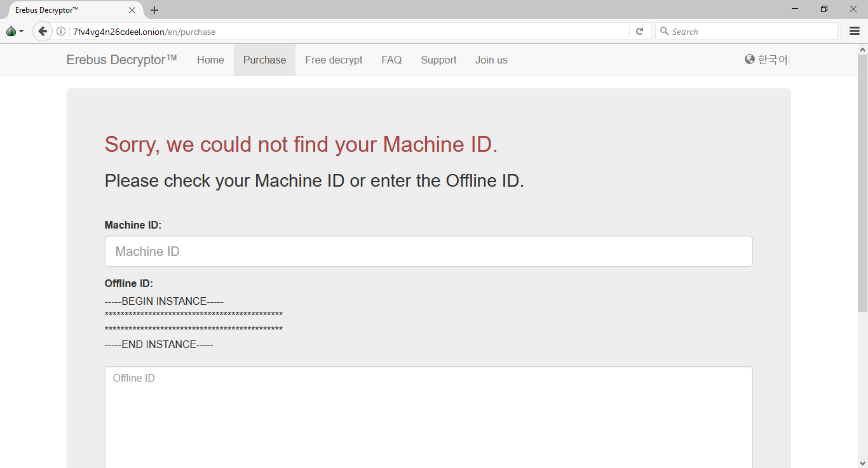868x468 pixels.
Task: Open the hamburger browser menu
Action: [x=855, y=31]
